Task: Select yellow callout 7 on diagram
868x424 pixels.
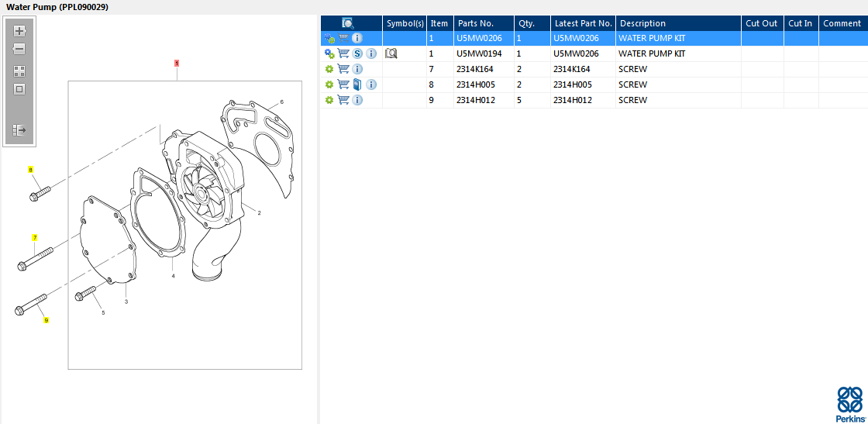Action: (x=35, y=237)
